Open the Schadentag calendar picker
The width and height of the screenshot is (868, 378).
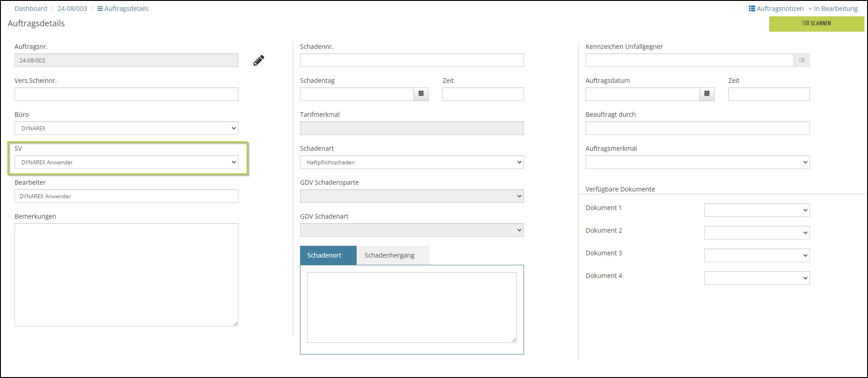[421, 94]
